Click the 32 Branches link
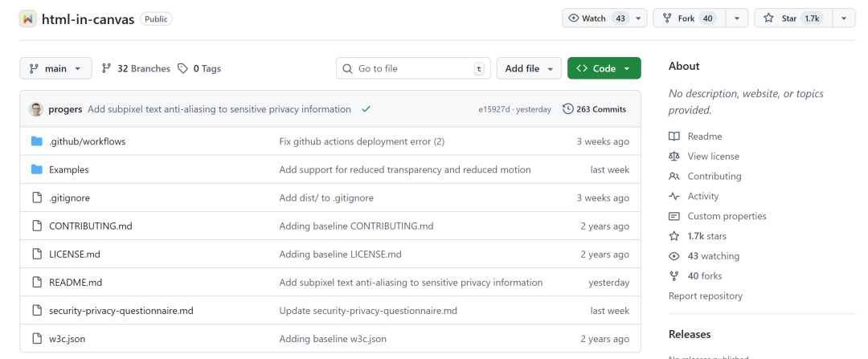The width and height of the screenshot is (868, 359). [136, 69]
